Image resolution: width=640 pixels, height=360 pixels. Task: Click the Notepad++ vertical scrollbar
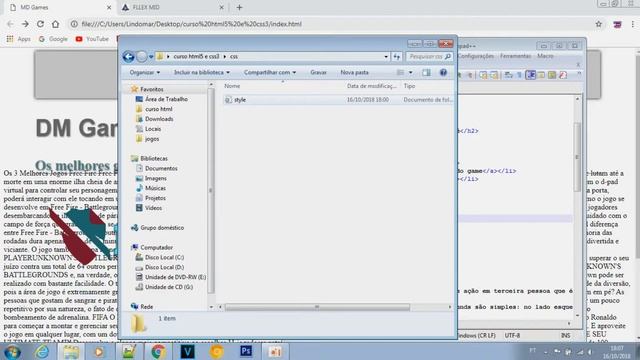[x=577, y=157]
